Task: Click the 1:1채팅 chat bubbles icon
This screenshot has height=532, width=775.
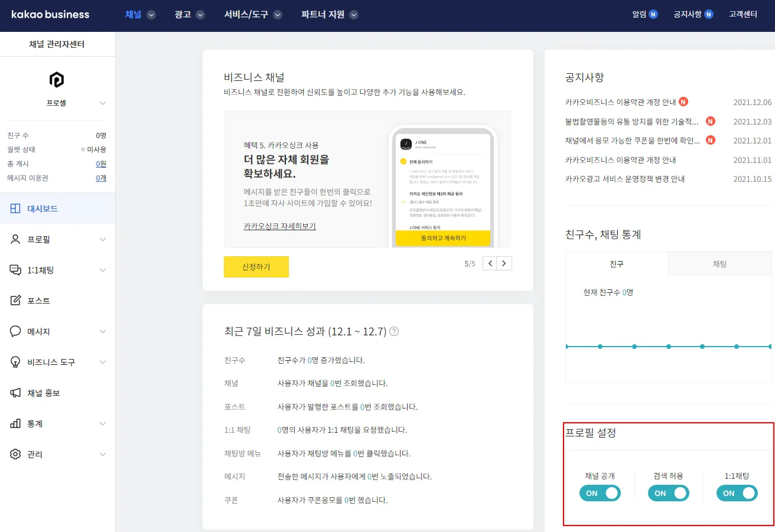Action: [16, 270]
